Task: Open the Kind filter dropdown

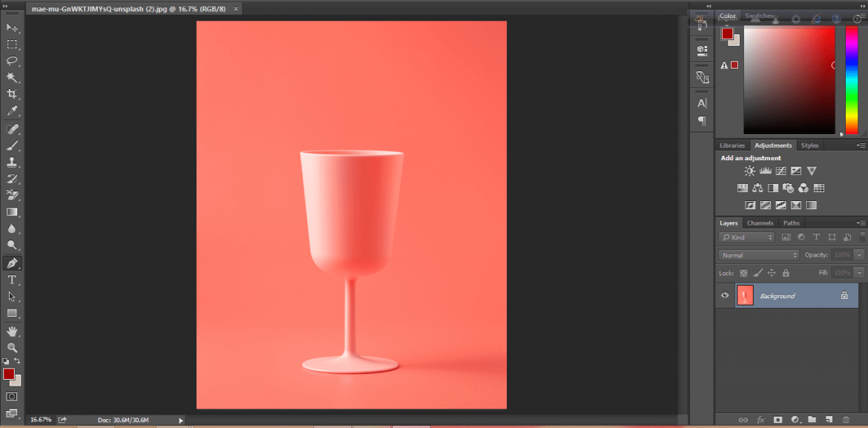Action: (x=746, y=237)
